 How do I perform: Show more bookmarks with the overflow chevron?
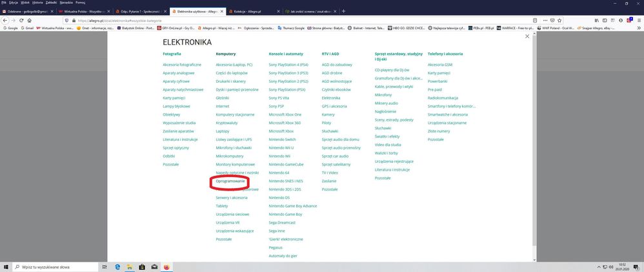point(639,28)
